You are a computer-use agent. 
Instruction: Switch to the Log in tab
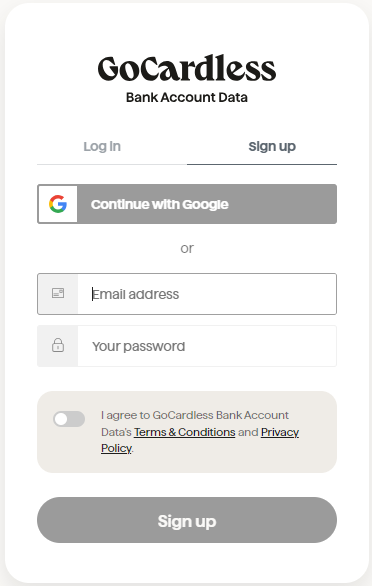click(x=102, y=146)
